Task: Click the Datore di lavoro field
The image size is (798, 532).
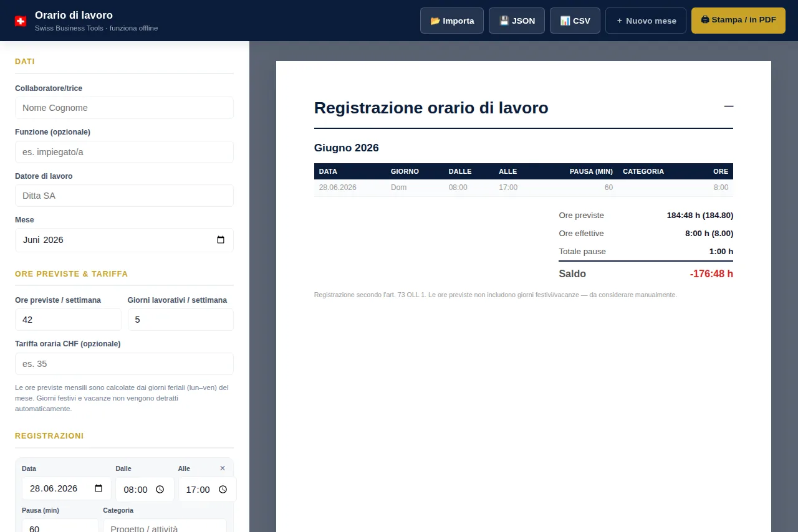Action: coord(124,196)
